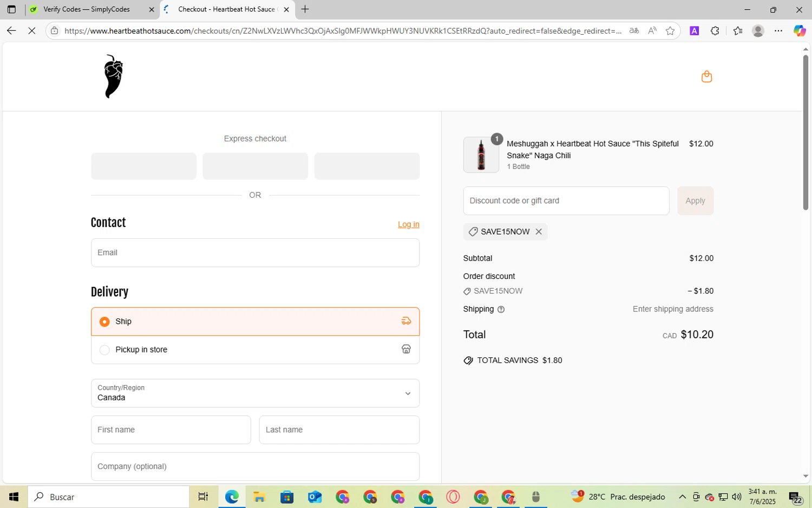Open the Copilot sidebar icon
812x508 pixels.
[800, 31]
